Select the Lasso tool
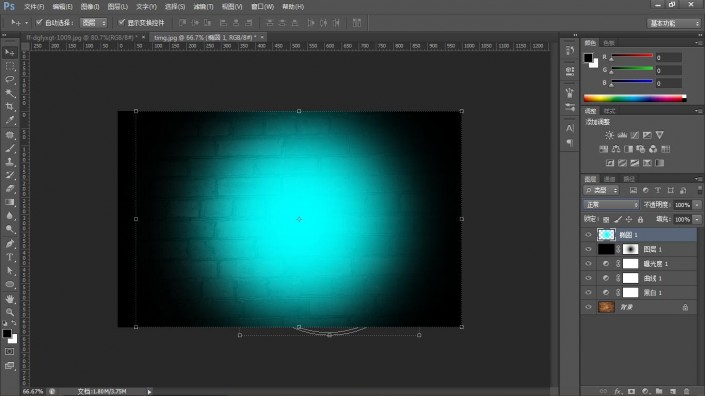705x396 pixels. pos(10,80)
